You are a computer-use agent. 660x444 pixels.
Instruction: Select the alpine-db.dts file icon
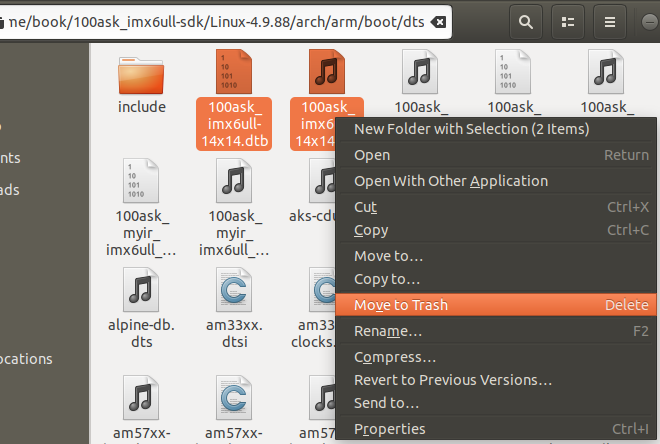(x=141, y=290)
